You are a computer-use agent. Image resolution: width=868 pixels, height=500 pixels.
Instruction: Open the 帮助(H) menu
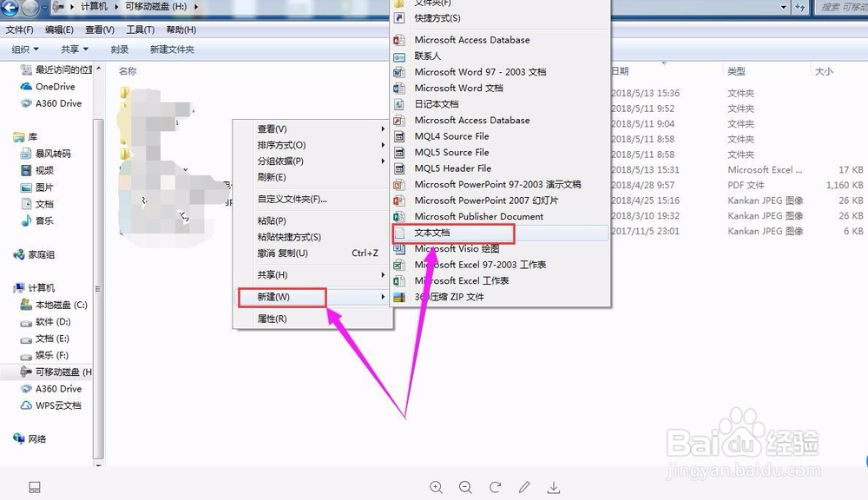tap(181, 30)
